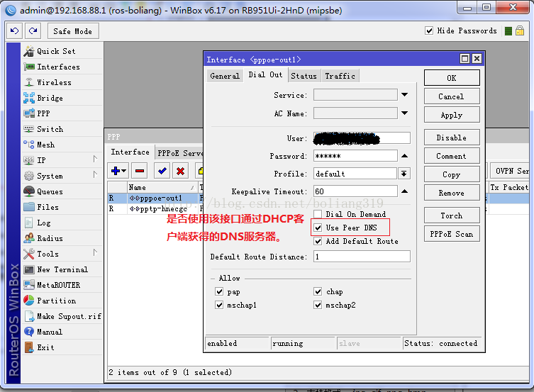Expand the Service field arrow
534x392 pixels.
point(404,94)
